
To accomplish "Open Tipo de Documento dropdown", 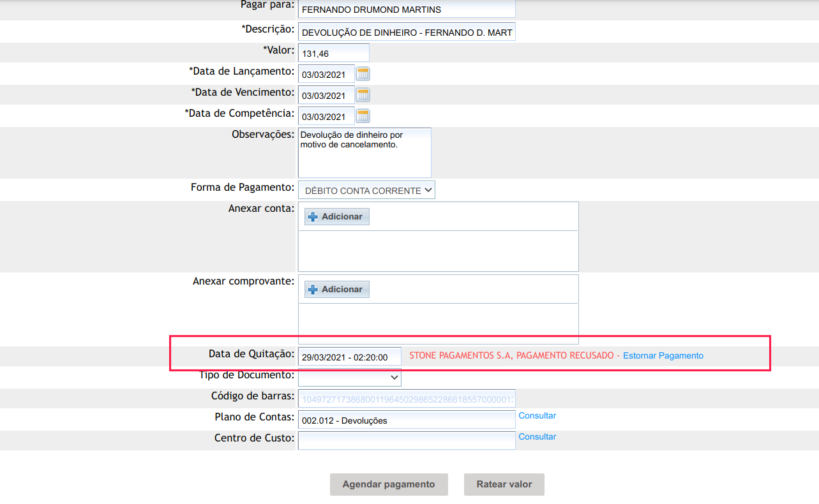I will (349, 377).
